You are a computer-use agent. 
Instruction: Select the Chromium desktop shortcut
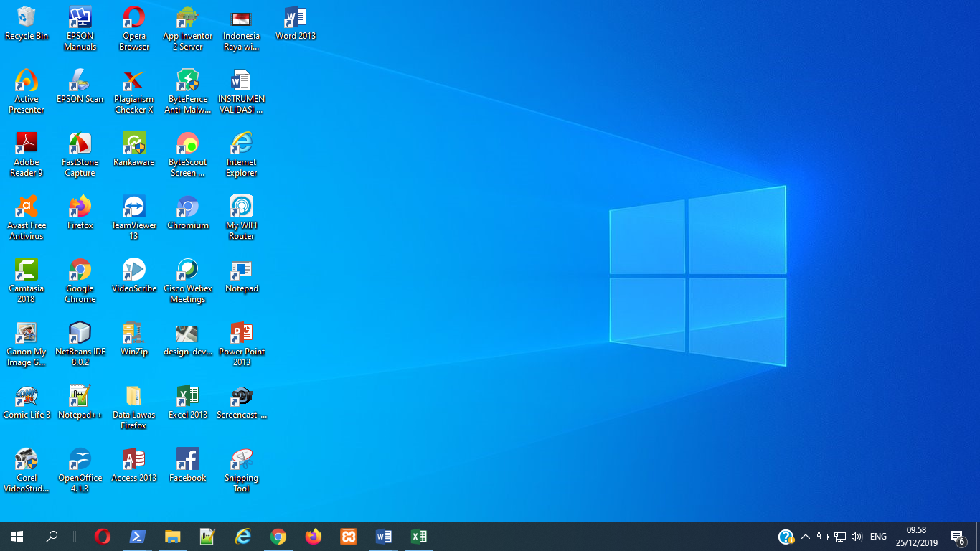[x=188, y=212]
